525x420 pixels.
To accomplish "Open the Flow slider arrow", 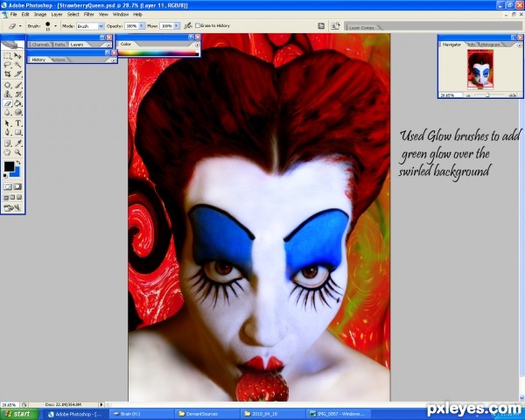I will click(177, 25).
